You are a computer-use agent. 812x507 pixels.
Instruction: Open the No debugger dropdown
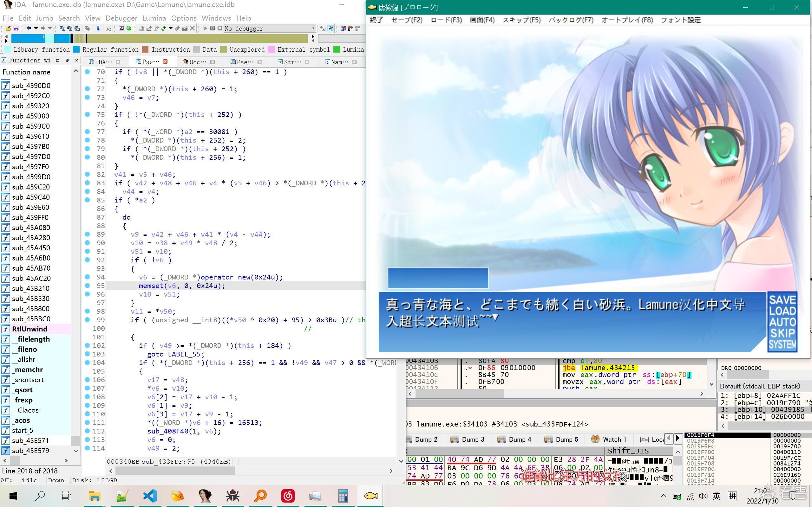click(313, 29)
